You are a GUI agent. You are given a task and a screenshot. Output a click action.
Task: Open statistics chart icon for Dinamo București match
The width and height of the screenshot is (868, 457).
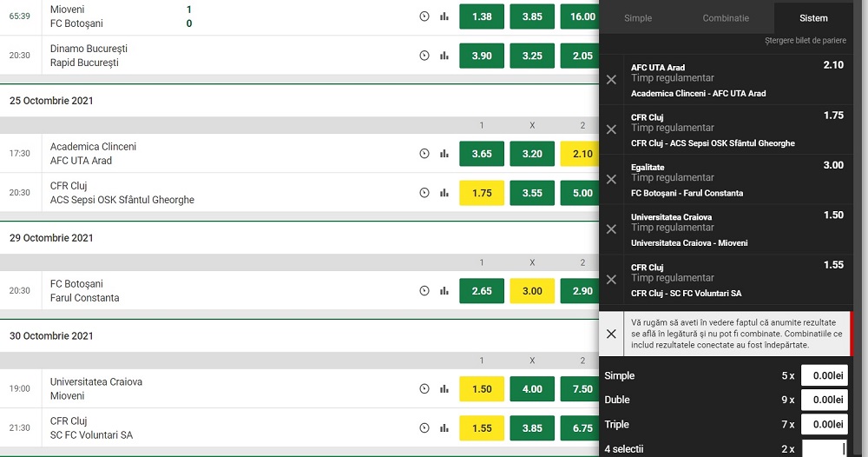(x=444, y=56)
